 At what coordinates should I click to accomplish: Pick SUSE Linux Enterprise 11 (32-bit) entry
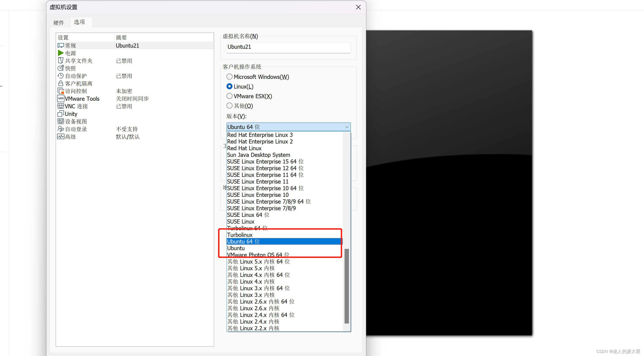tap(285, 182)
